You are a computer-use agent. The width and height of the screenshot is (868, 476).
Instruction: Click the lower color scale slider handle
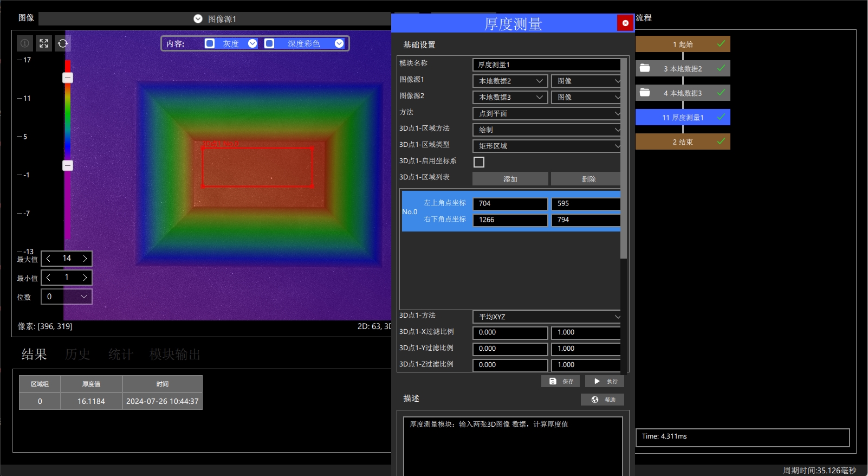click(68, 165)
